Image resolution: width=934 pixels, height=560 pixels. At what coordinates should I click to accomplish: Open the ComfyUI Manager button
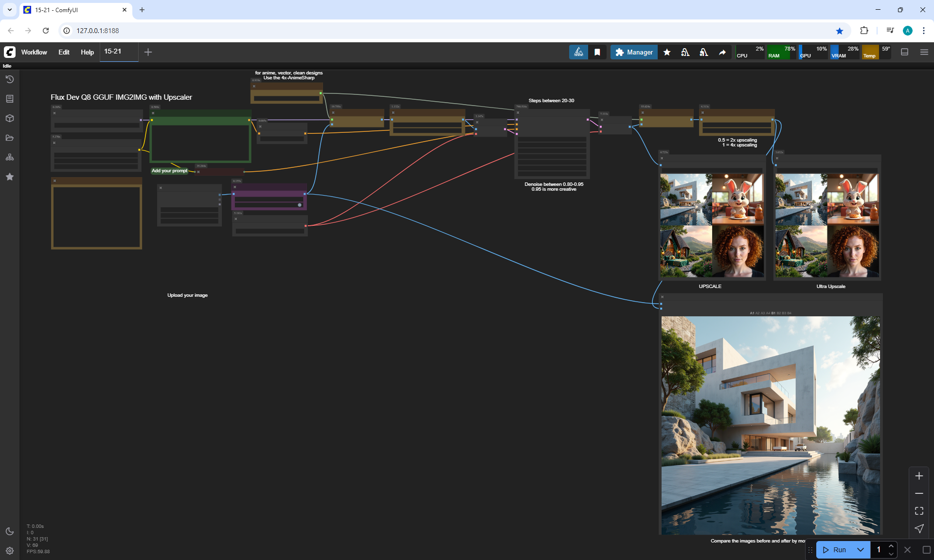tap(634, 52)
